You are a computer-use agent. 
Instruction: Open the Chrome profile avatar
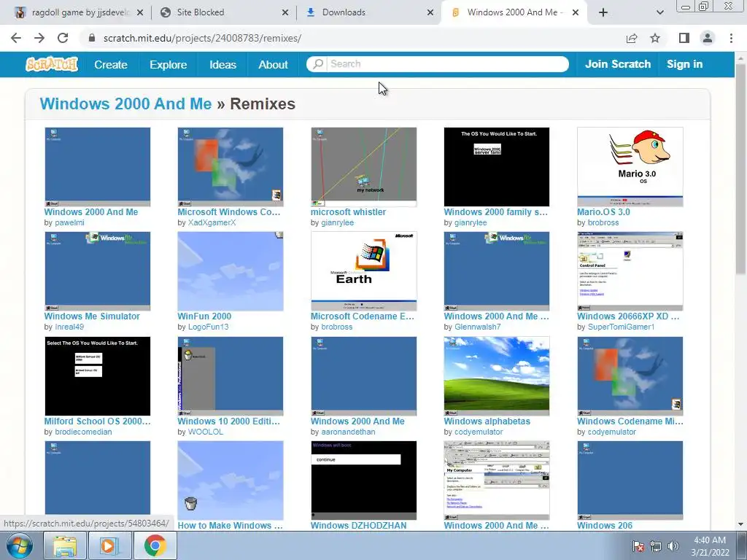[x=708, y=38]
